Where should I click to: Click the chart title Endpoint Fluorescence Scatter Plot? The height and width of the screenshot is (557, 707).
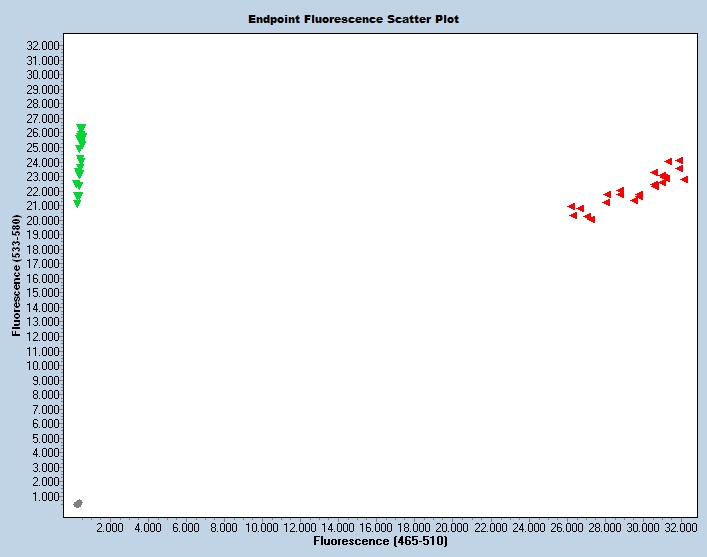point(353,19)
